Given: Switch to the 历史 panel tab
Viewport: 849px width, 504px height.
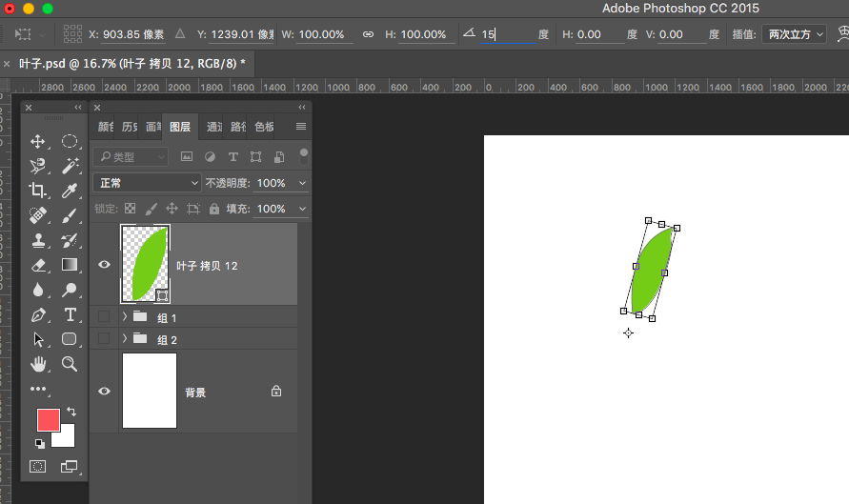Looking at the screenshot, I should [x=130, y=127].
